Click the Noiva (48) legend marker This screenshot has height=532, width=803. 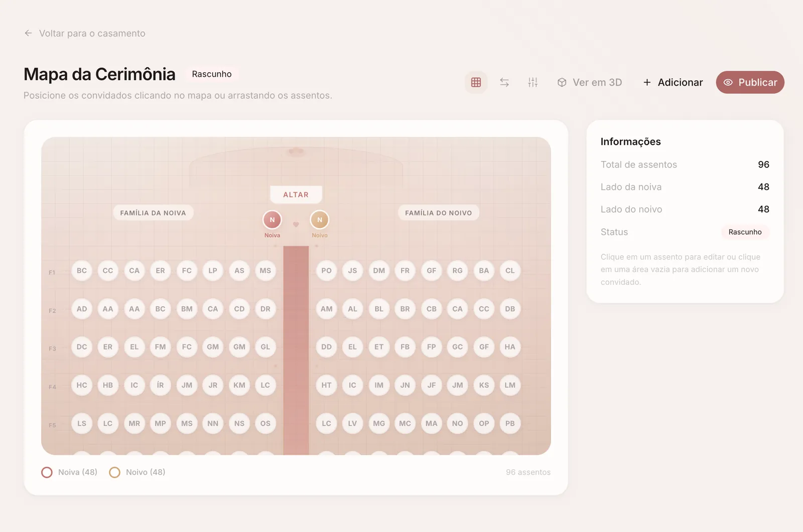click(47, 472)
